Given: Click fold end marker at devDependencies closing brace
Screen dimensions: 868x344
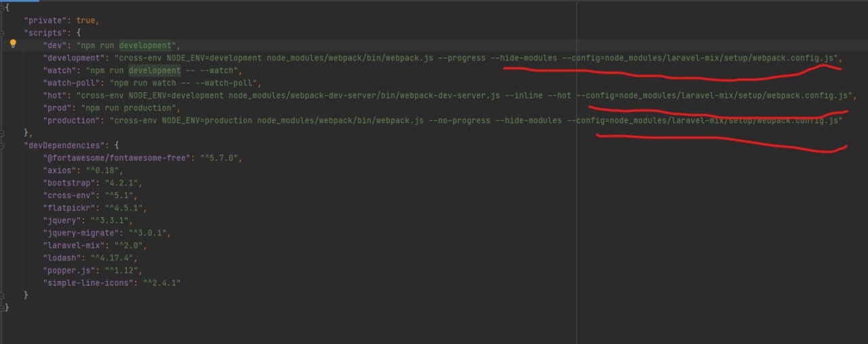Looking at the screenshot, I should [2, 295].
